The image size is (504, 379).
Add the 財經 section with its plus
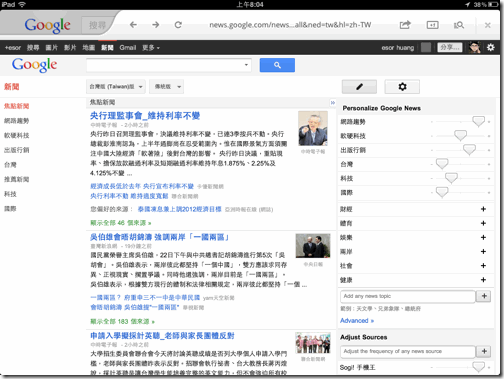(x=483, y=209)
